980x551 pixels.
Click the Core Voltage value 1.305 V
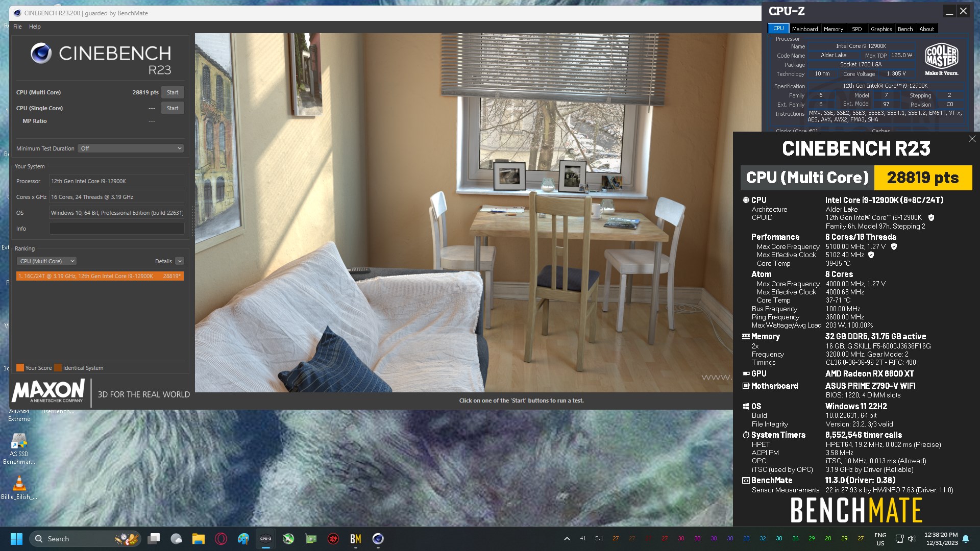pos(896,73)
